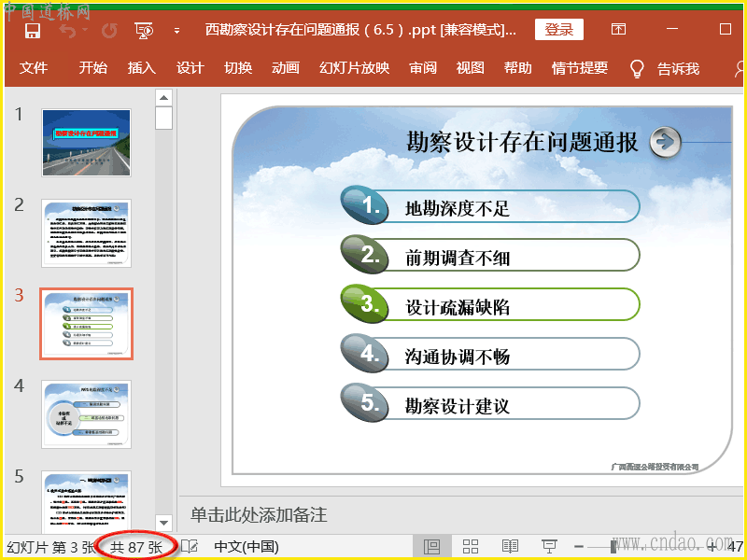The image size is (747, 560).
Task: Start Slide Show from status bar icon
Action: (x=549, y=547)
